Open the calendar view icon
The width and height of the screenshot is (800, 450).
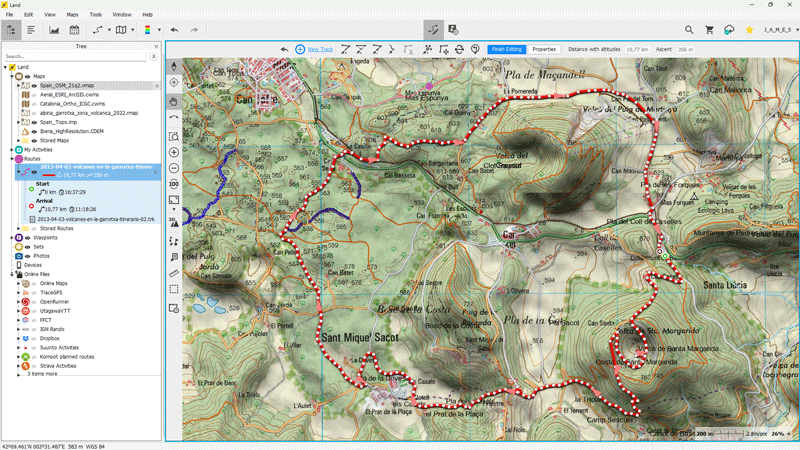click(x=74, y=30)
